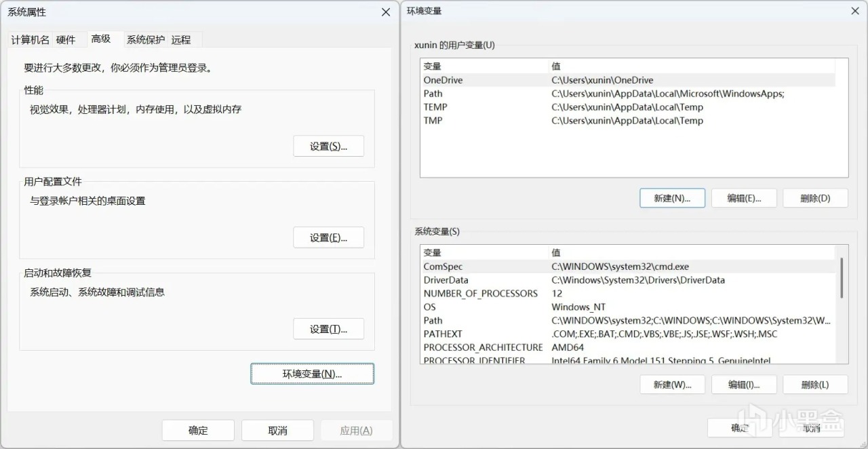Viewport: 868px width, 449px height.
Task: Delete user variable with 删除(D)
Action: (x=815, y=198)
